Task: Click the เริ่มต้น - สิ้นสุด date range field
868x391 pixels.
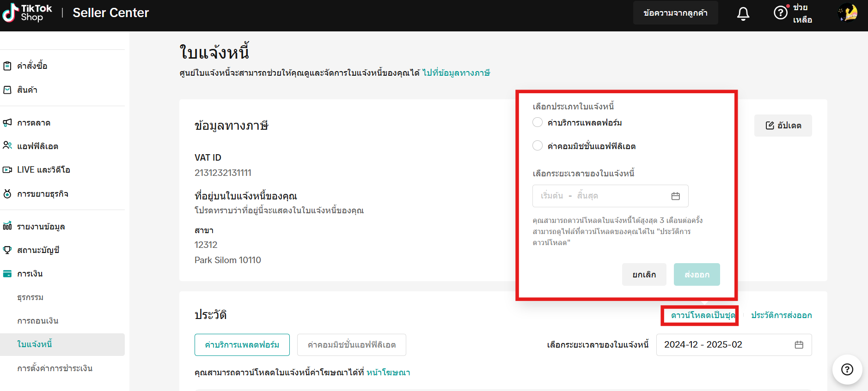Action: (611, 196)
